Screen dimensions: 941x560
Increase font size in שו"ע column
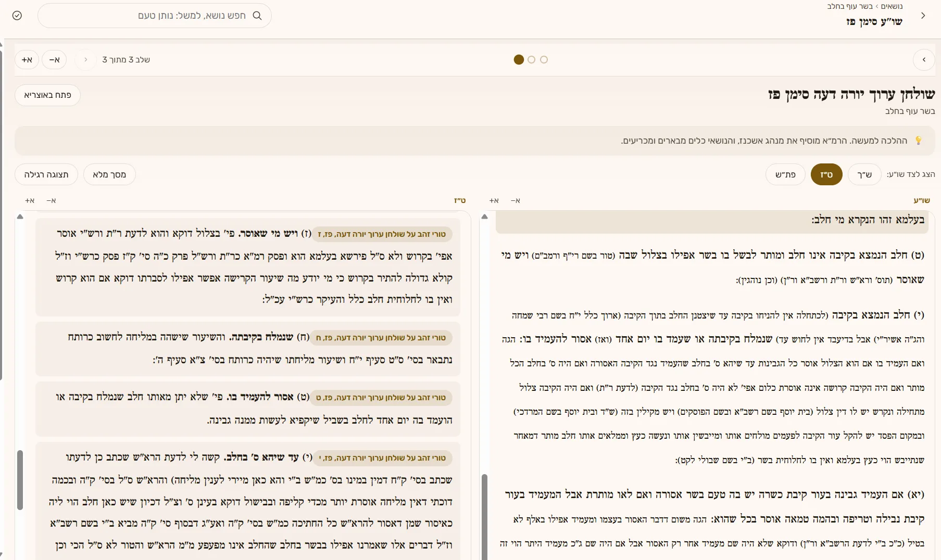(494, 200)
